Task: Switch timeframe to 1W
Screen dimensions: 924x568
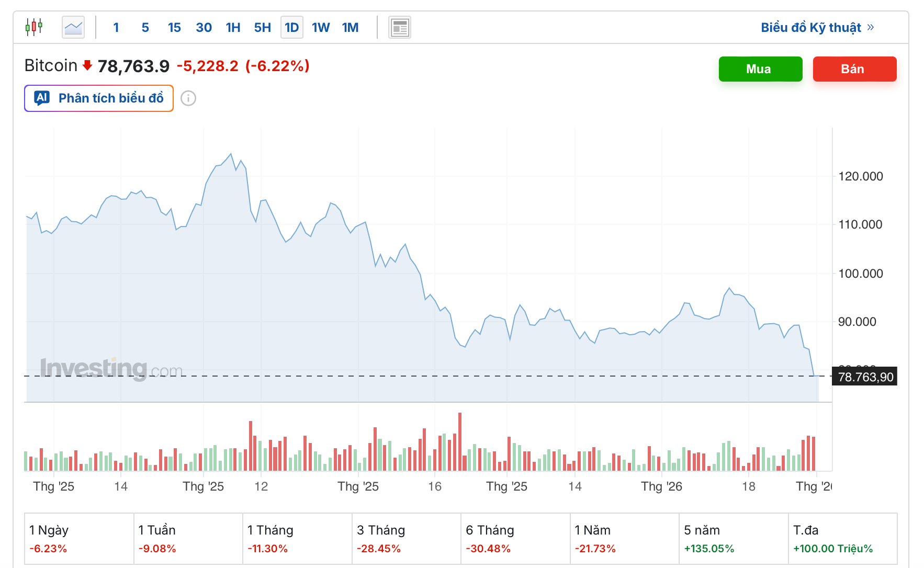Action: (321, 27)
